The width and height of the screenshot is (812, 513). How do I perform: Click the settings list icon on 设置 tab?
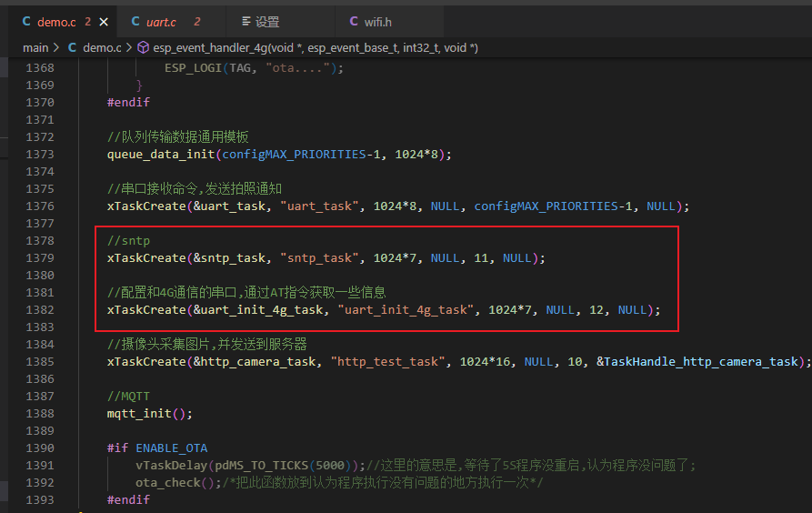click(246, 21)
